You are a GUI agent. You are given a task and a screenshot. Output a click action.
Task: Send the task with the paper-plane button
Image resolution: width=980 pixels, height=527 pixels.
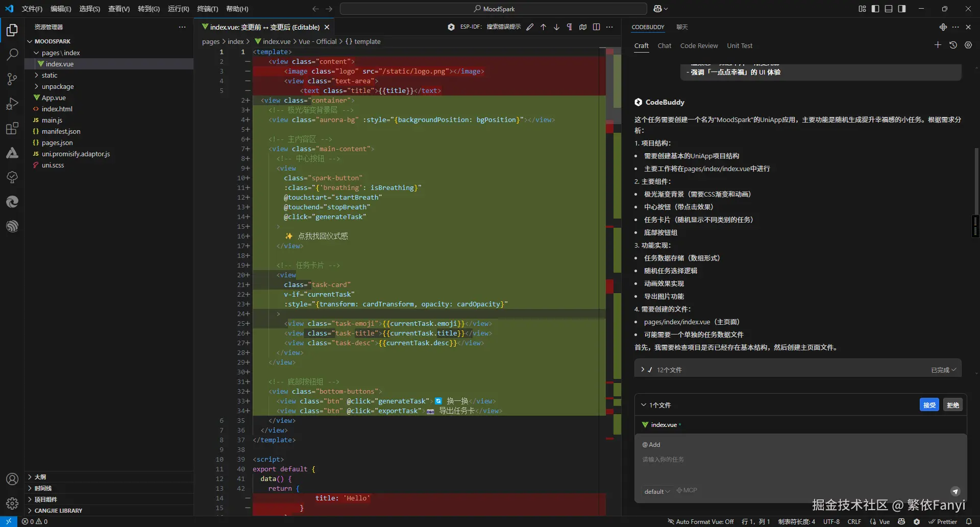tap(955, 491)
